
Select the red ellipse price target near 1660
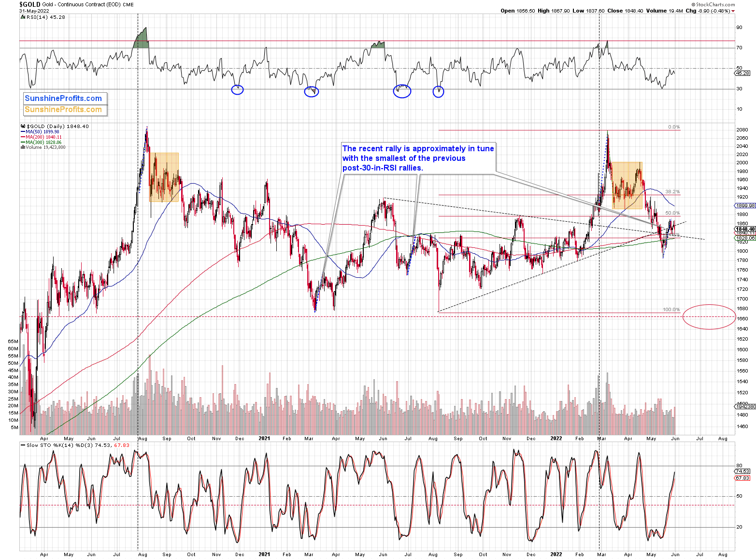(709, 317)
